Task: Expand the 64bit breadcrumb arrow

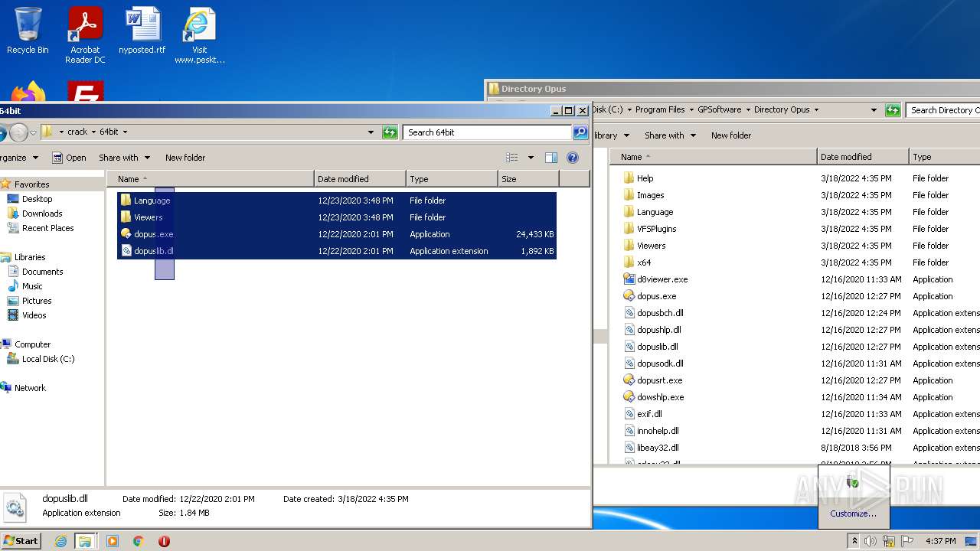Action: (x=125, y=132)
